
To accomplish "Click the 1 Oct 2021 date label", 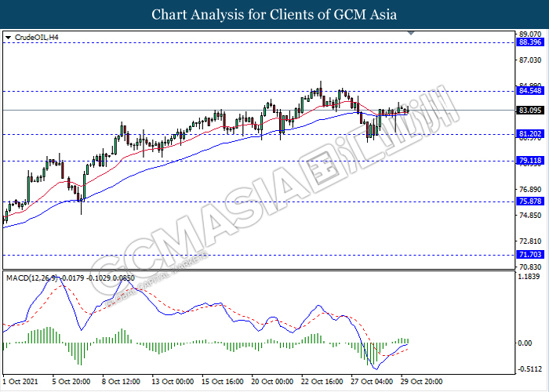I will tap(20, 382).
